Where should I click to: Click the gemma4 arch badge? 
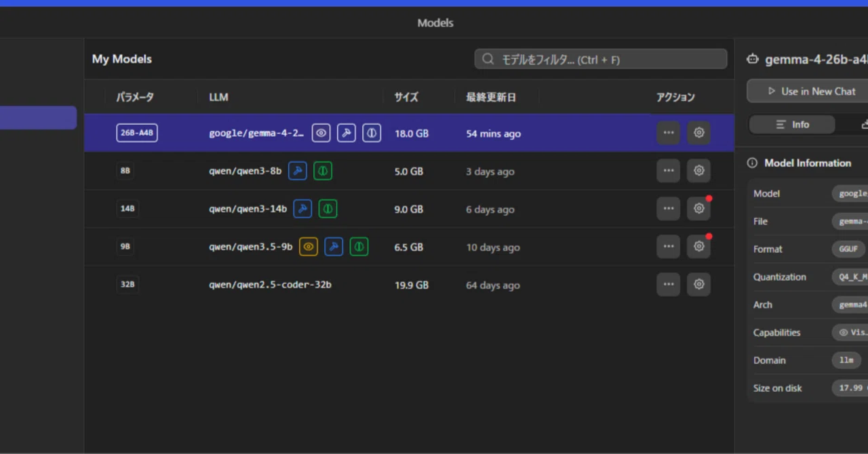(x=850, y=304)
